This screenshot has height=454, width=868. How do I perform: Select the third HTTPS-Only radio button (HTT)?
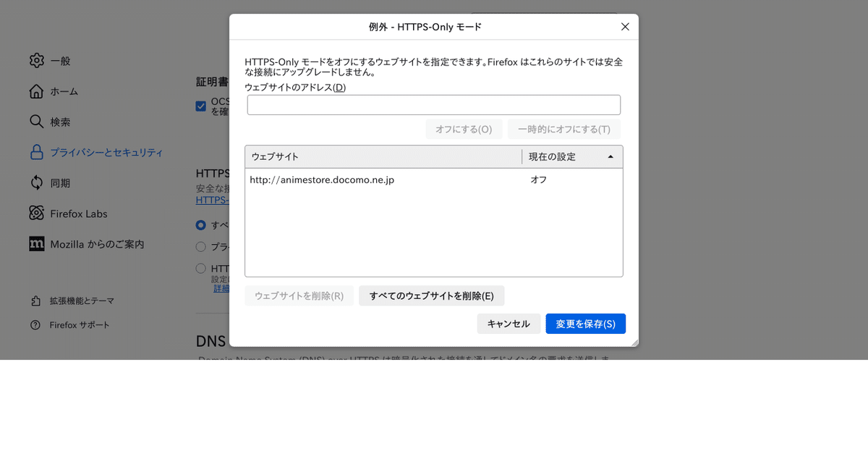[x=201, y=269]
